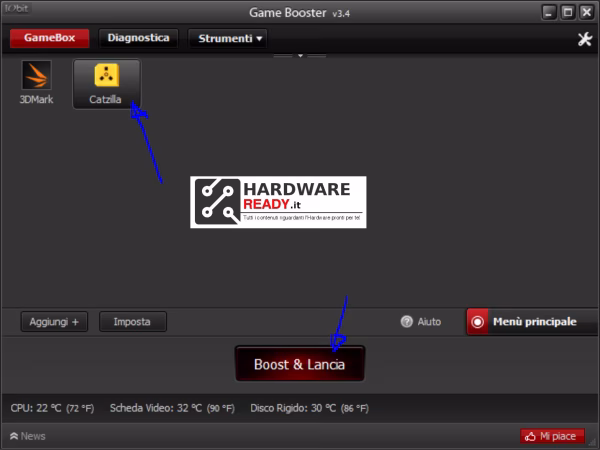Collapse the top panel arrow handle
Screen dimensions: 600x450
(300, 56)
